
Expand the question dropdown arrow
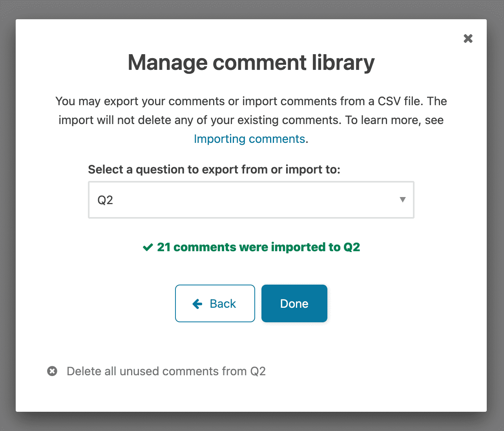pos(402,200)
